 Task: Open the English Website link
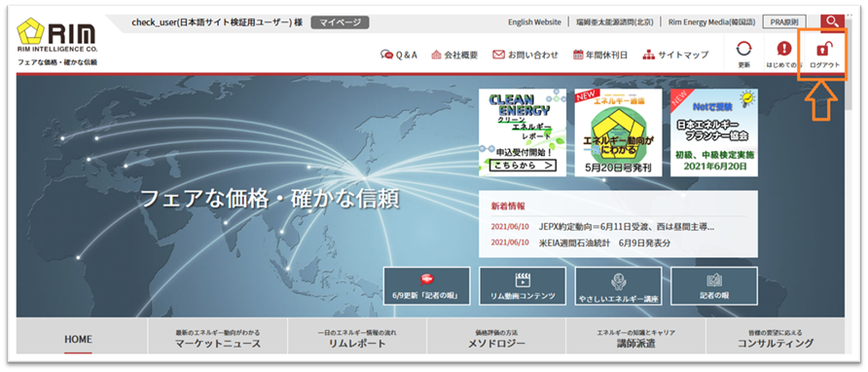coord(534,22)
